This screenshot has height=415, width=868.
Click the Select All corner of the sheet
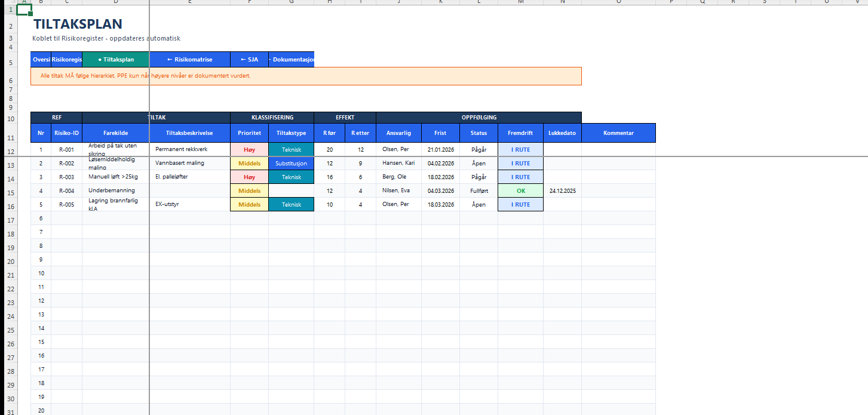click(9, 2)
